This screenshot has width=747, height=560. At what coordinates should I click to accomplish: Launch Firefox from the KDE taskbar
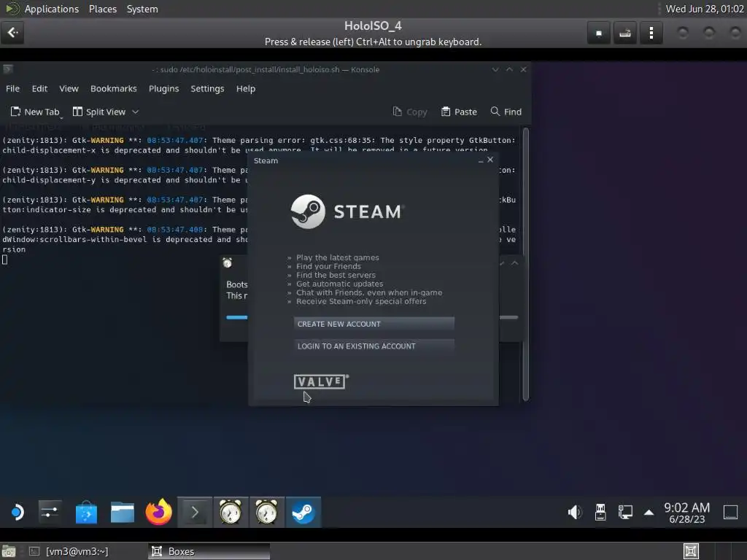tap(158, 513)
